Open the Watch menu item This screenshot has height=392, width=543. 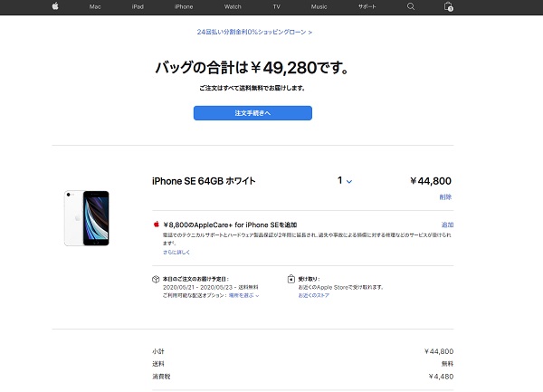click(x=233, y=6)
